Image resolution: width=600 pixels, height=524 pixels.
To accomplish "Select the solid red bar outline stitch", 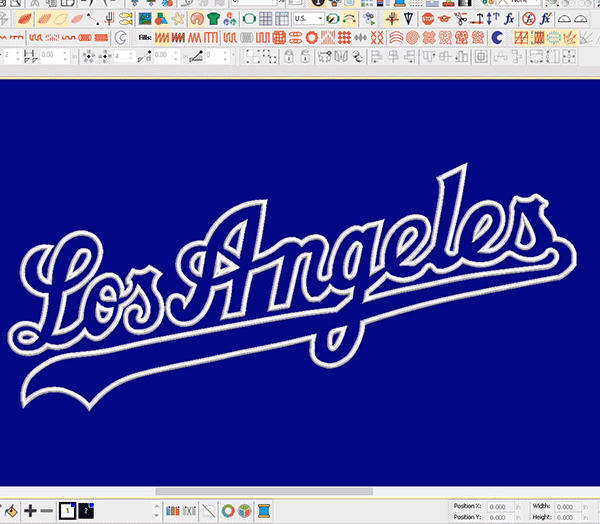I will (101, 38).
